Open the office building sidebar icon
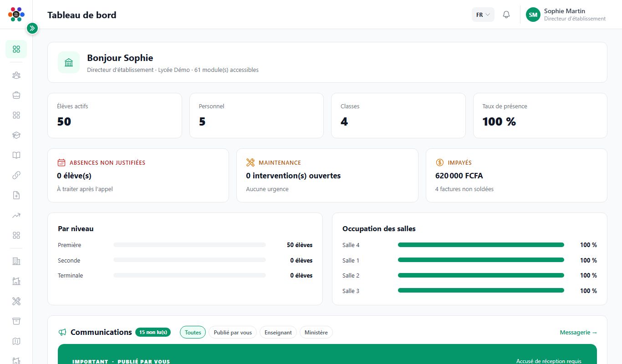Image resolution: width=622 pixels, height=364 pixels. tap(16, 261)
